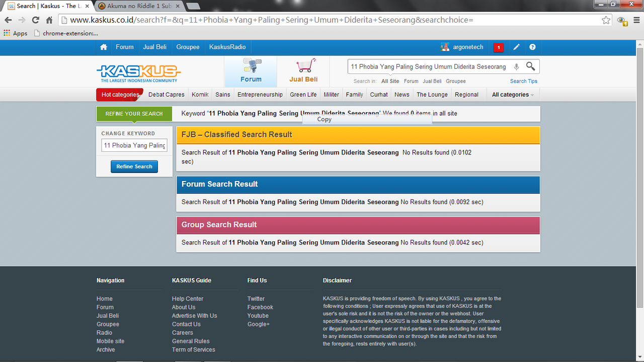Viewport: 644px width, 362px height.
Task: Open the help question mark icon
Action: tap(532, 47)
